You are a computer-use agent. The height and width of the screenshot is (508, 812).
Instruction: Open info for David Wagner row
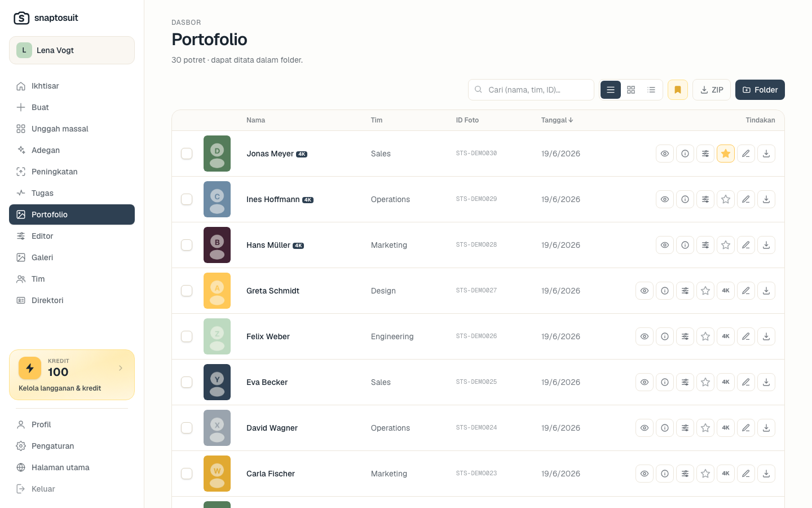665,428
